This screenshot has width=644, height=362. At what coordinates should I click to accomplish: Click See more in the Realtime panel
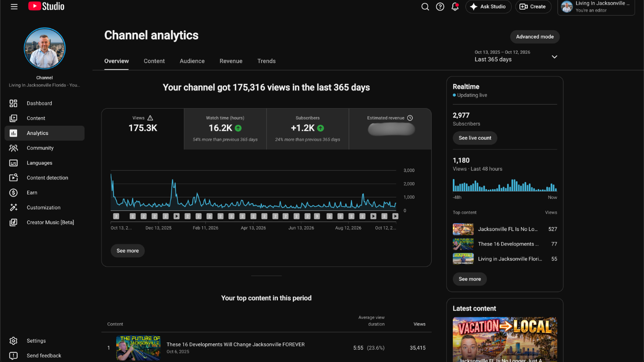(470, 279)
